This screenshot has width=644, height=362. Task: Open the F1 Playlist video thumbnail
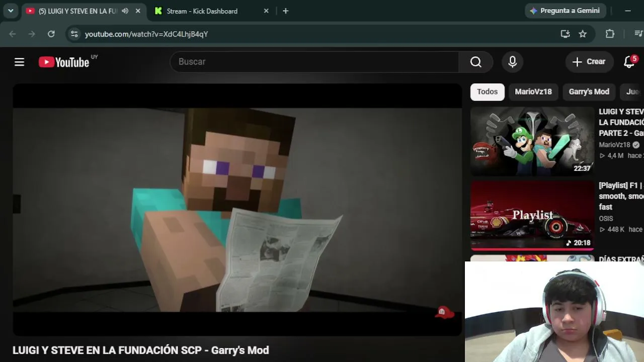pyautogui.click(x=532, y=215)
